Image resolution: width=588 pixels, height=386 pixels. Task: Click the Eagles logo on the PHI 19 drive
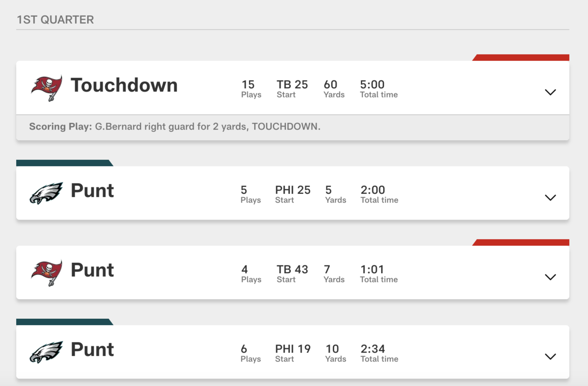click(x=47, y=352)
